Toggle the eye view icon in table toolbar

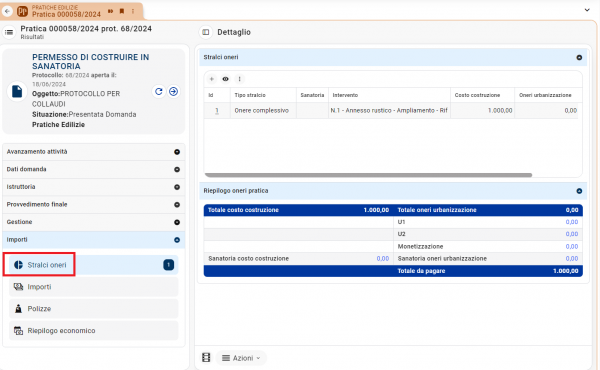point(225,79)
